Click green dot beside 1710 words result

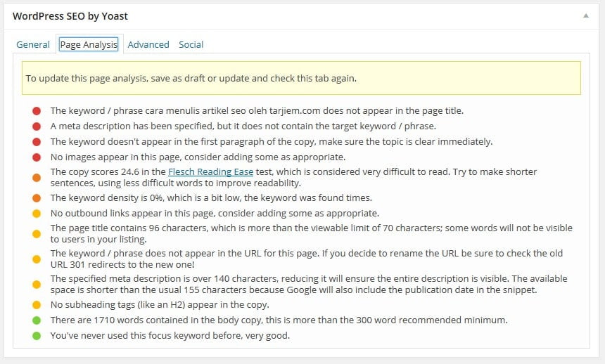point(37,320)
